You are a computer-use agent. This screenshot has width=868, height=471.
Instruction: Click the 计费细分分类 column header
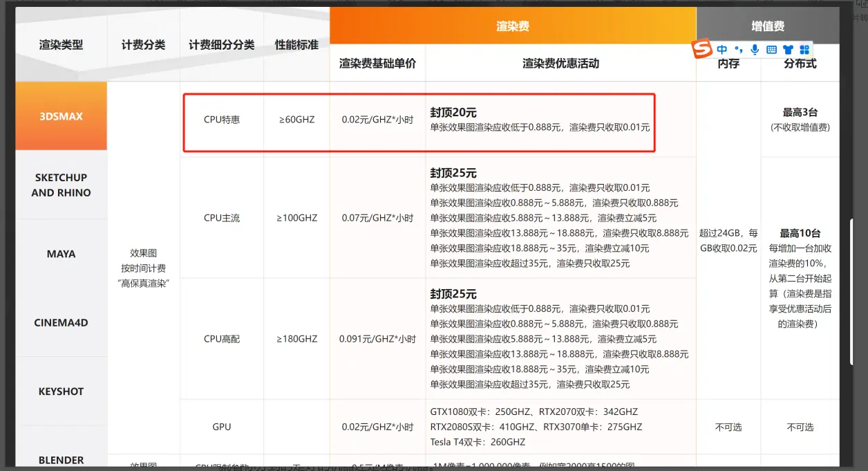(x=222, y=45)
